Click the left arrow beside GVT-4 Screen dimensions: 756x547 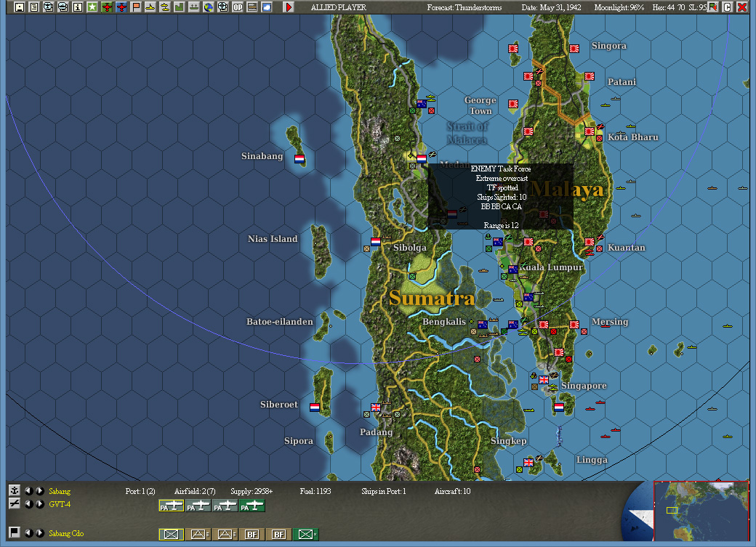tap(29, 504)
